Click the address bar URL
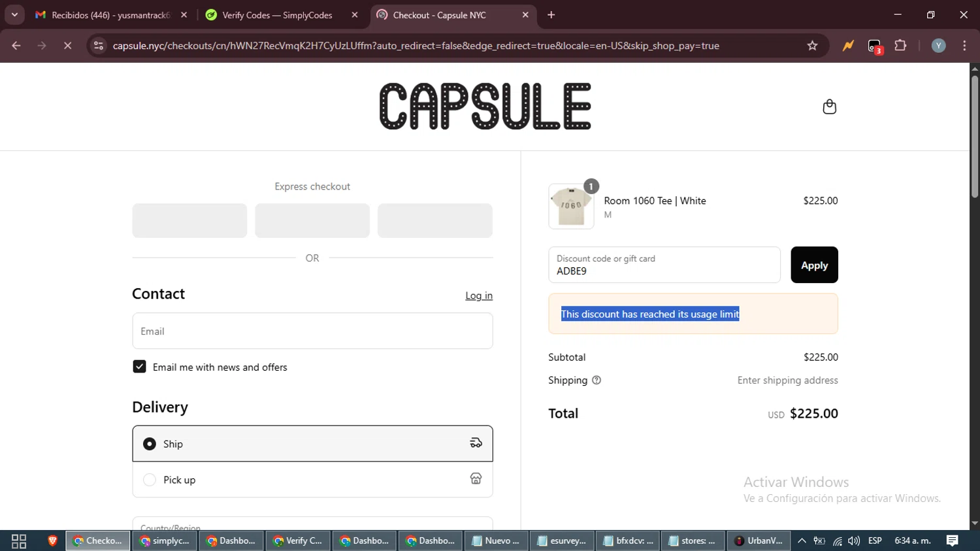 [x=416, y=46]
